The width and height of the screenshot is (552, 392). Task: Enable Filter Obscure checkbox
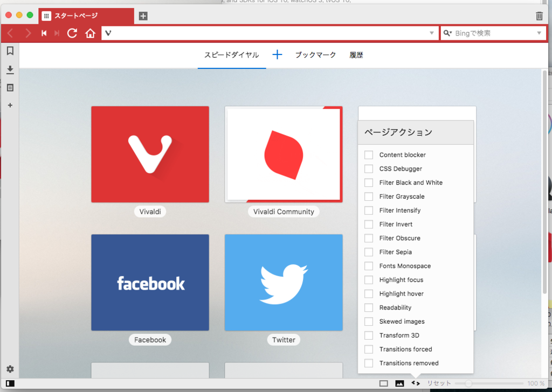pyautogui.click(x=369, y=238)
